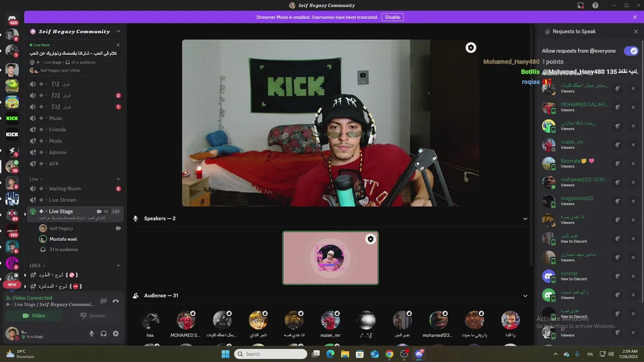The width and height of the screenshot is (644, 362).
Task: Open Windows Start menu
Action: (225, 354)
